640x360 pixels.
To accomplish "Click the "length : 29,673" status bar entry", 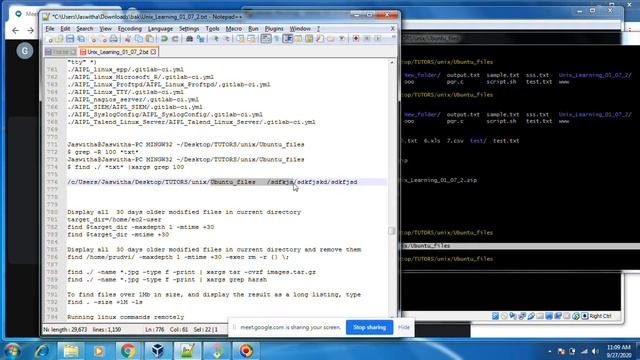I will click(69, 329).
